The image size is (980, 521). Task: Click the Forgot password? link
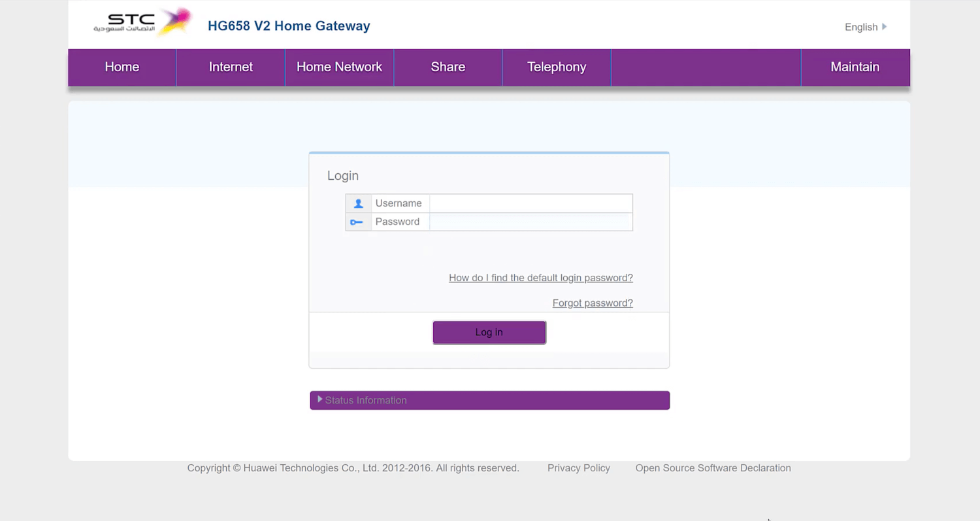[x=593, y=303]
